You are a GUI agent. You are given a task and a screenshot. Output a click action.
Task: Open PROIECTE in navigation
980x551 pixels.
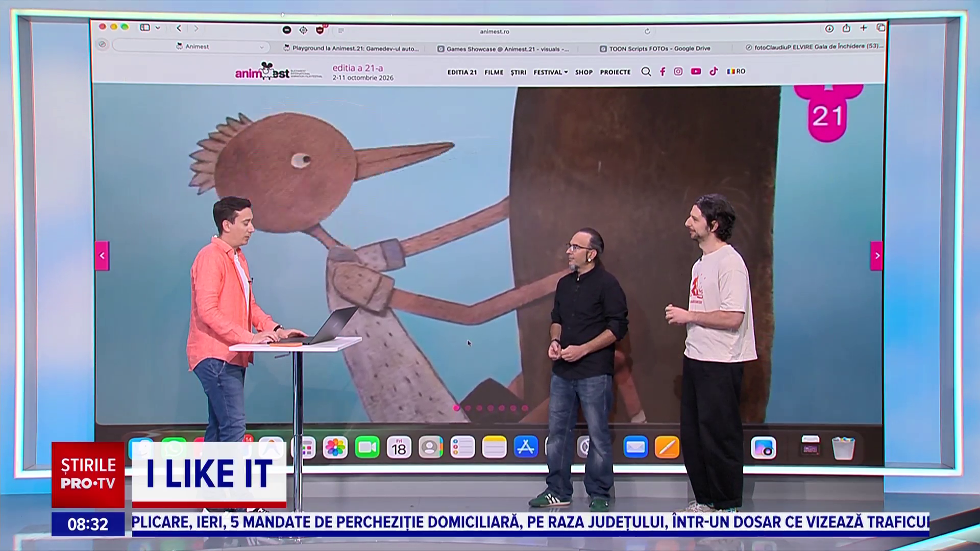click(x=615, y=72)
